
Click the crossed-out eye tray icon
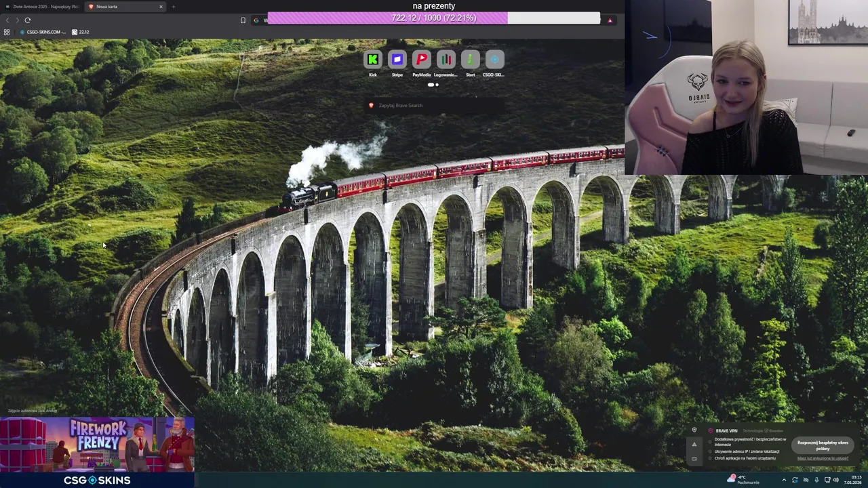point(806,480)
